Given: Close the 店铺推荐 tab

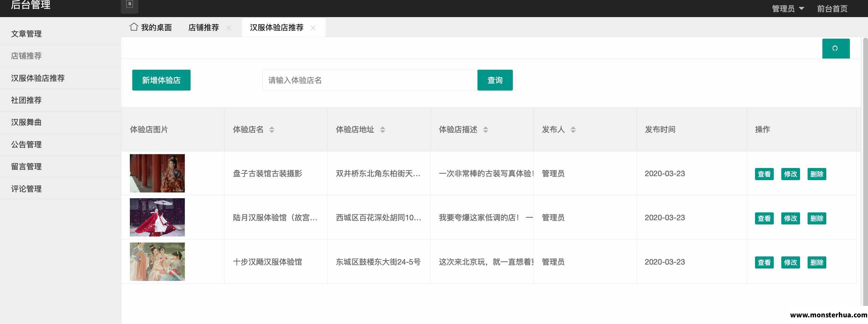Looking at the screenshot, I should [x=228, y=27].
